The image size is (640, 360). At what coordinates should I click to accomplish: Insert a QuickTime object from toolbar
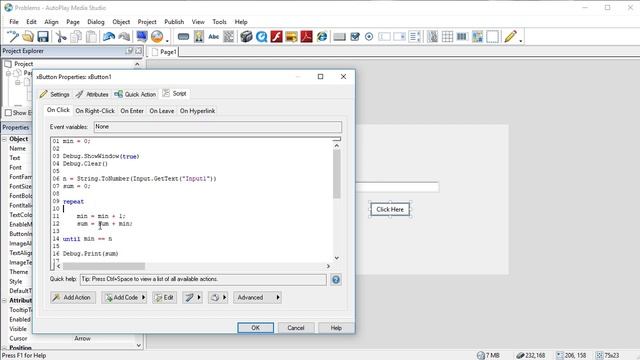(x=261, y=37)
